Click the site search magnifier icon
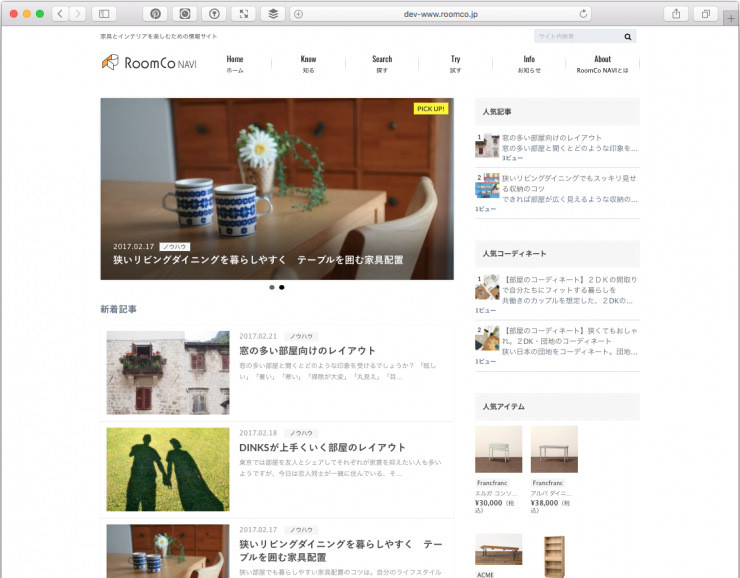The image size is (740, 578). tap(628, 36)
